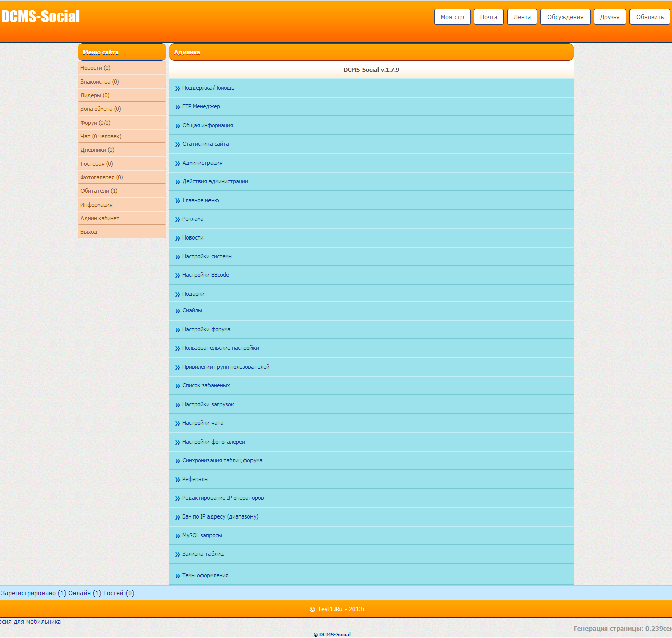The width and height of the screenshot is (672, 638).
Task: Click the DCMS-Social site logo
Action: [40, 17]
